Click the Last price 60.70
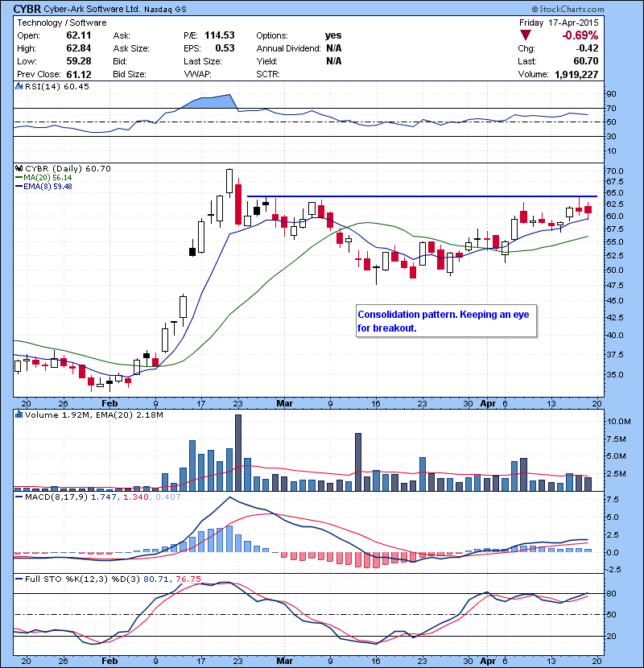This screenshot has width=644, height=668. [x=585, y=61]
